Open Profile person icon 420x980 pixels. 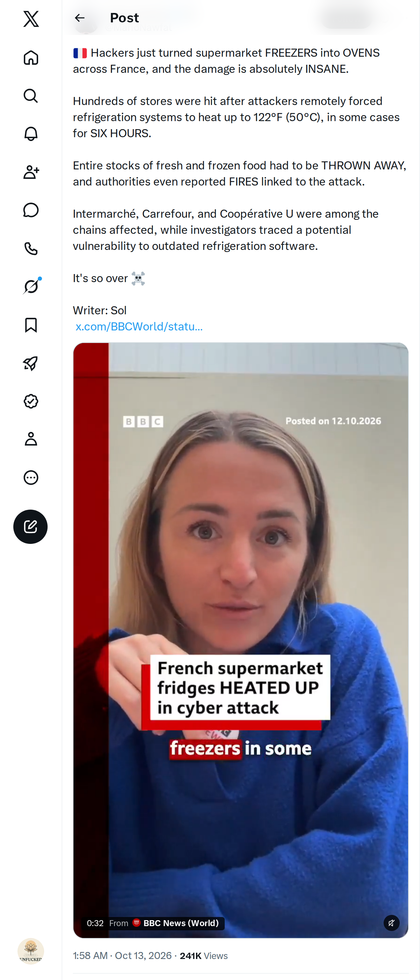(x=31, y=439)
